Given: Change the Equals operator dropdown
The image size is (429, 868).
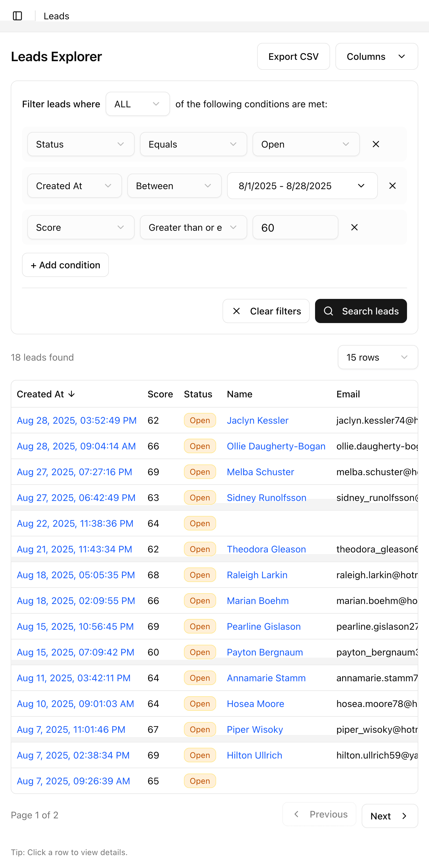Looking at the screenshot, I should (x=193, y=144).
